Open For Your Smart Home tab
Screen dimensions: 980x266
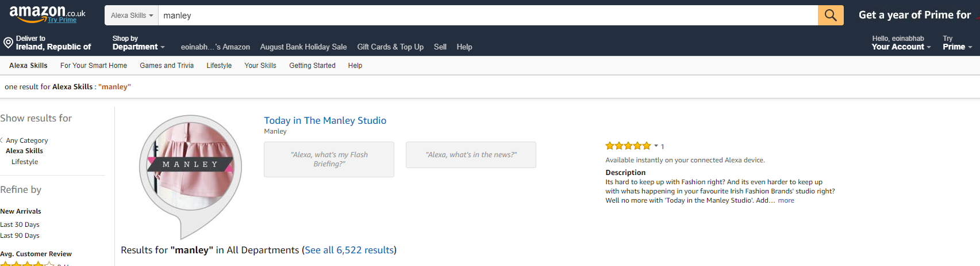coord(94,66)
